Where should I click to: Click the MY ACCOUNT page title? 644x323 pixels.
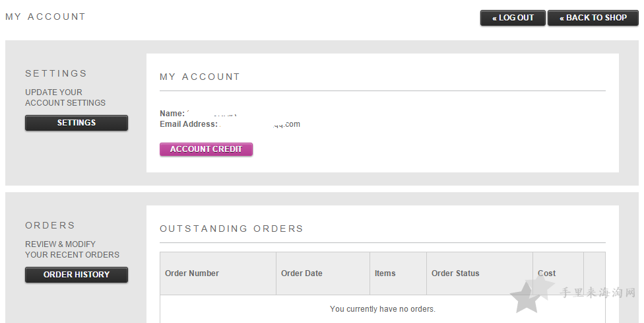pos(45,17)
